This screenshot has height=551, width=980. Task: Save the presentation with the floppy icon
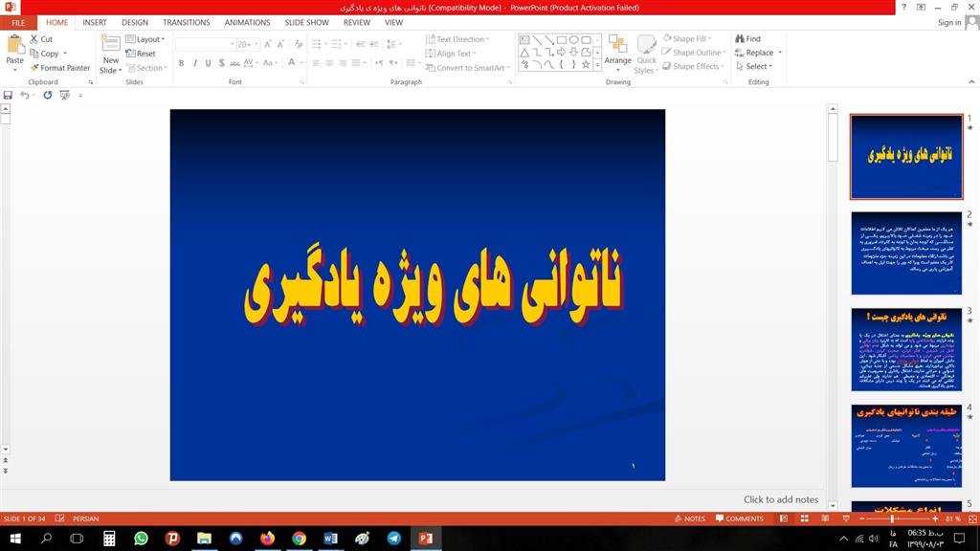8,96
